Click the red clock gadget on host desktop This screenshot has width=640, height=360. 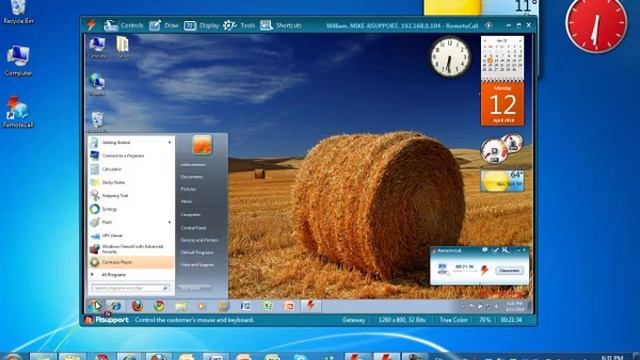pos(596,25)
